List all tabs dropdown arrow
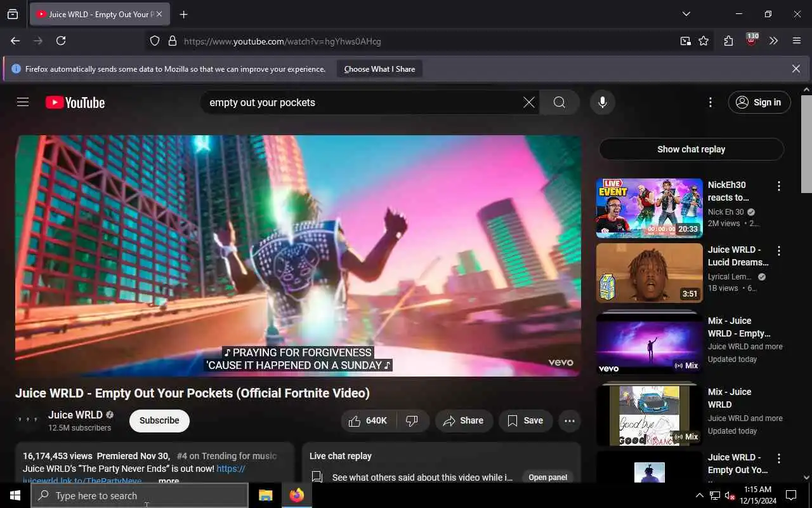This screenshot has height=508, width=812. click(x=686, y=14)
